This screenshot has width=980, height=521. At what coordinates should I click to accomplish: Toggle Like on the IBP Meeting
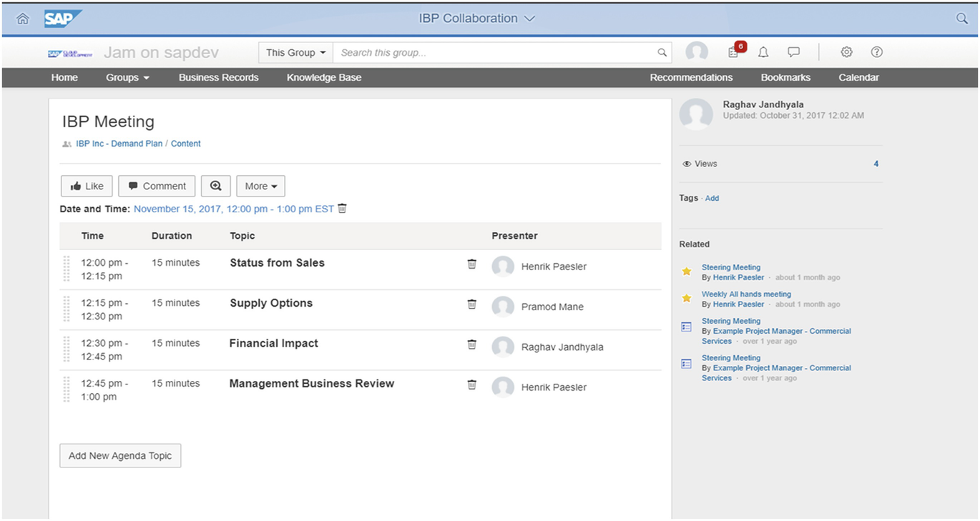point(86,186)
